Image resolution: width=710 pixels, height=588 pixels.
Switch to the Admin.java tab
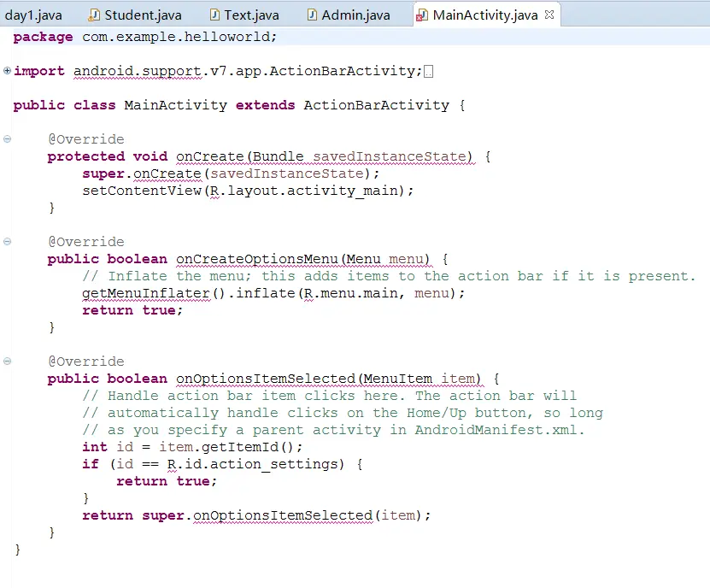click(x=349, y=15)
